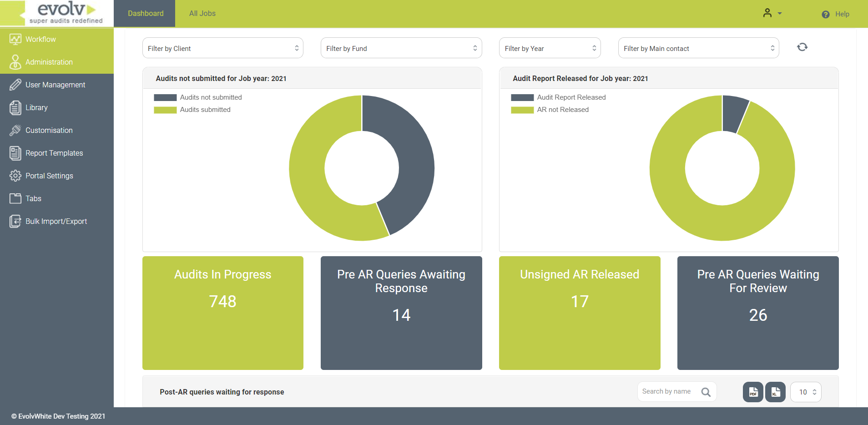The image size is (868, 425).
Task: Open the Filter by Client dropdown
Action: 222,48
